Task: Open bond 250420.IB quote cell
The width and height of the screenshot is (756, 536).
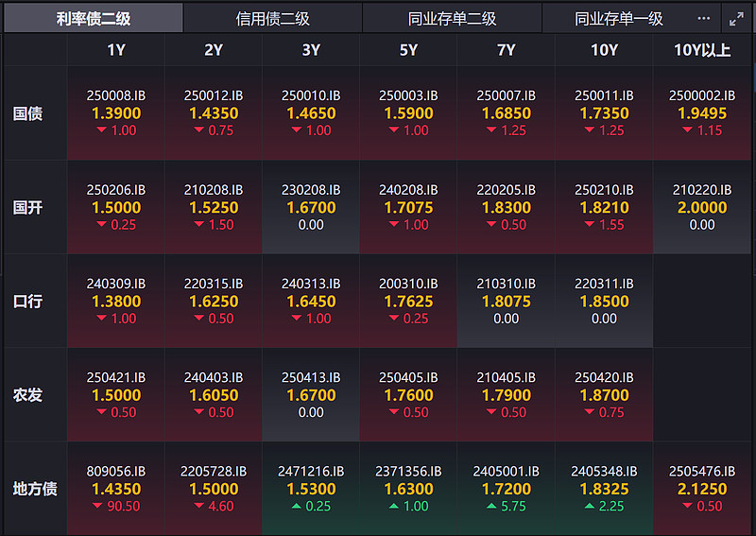Action: click(x=604, y=394)
